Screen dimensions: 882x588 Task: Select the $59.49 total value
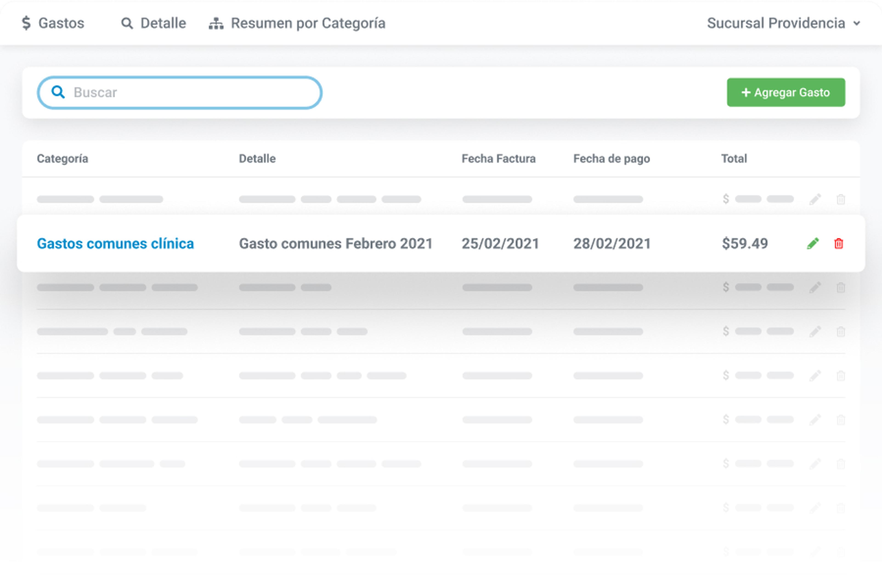[745, 244]
